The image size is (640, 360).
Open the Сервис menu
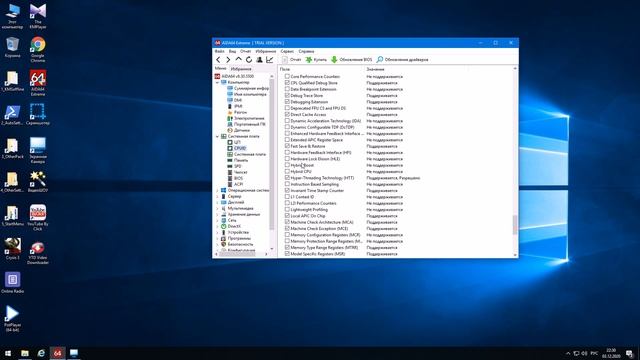287,51
